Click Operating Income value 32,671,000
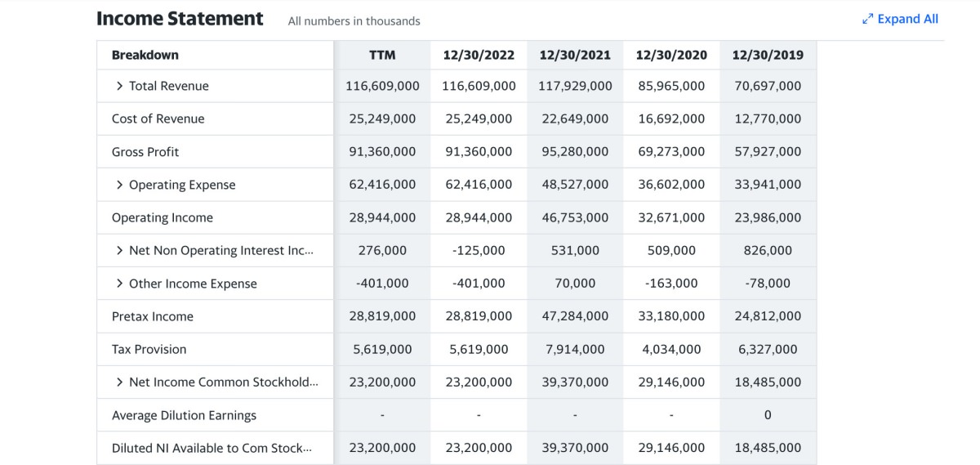980x465 pixels. point(671,217)
